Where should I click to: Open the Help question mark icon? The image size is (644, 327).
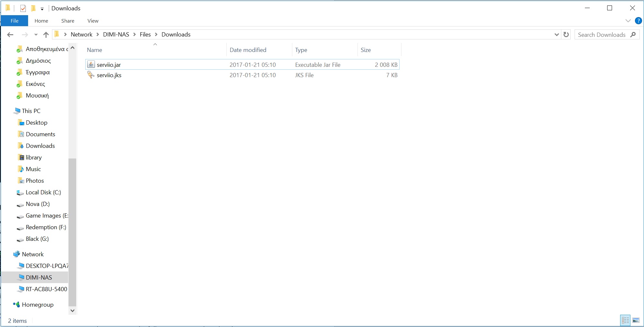coord(638,21)
